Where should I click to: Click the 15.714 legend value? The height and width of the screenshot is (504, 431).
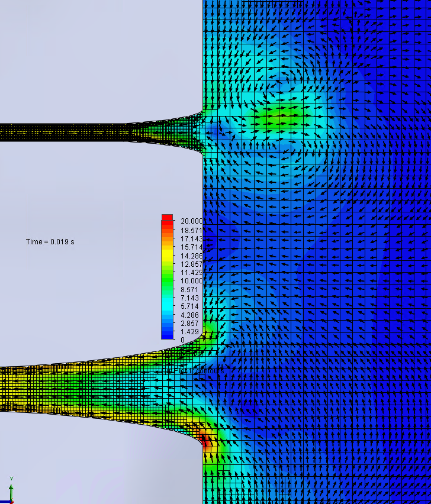(x=192, y=247)
